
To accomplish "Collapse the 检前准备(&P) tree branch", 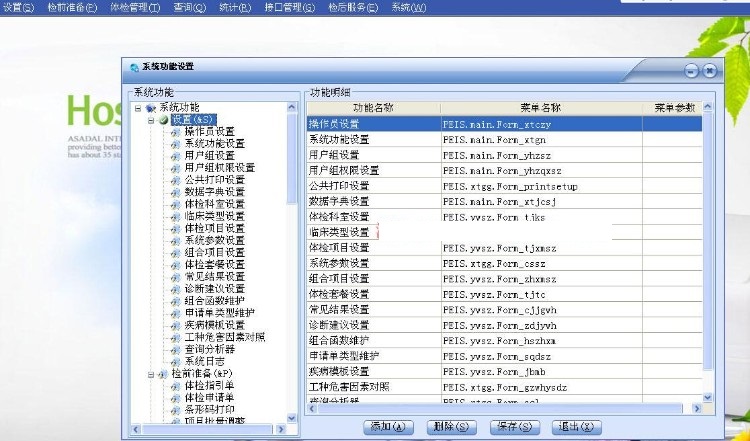I will 151,374.
